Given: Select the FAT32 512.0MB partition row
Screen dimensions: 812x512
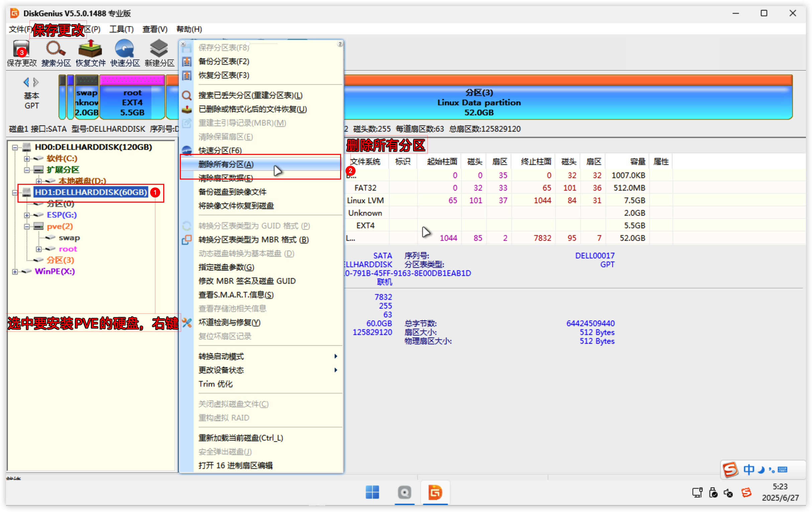Looking at the screenshot, I should click(x=509, y=188).
